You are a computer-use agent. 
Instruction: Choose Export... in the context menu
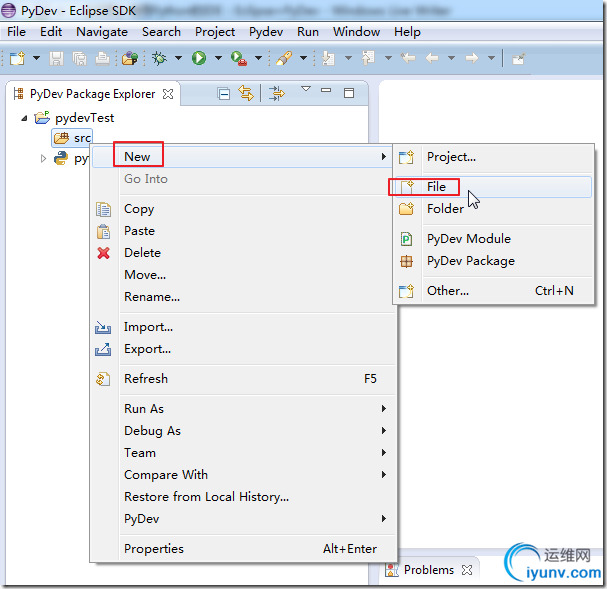coord(242,349)
